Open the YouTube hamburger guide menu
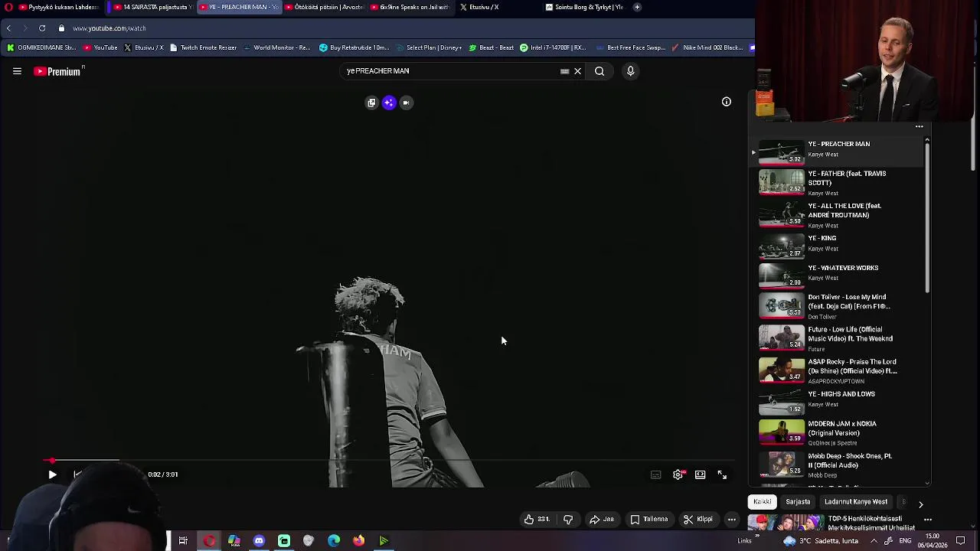 17,71
